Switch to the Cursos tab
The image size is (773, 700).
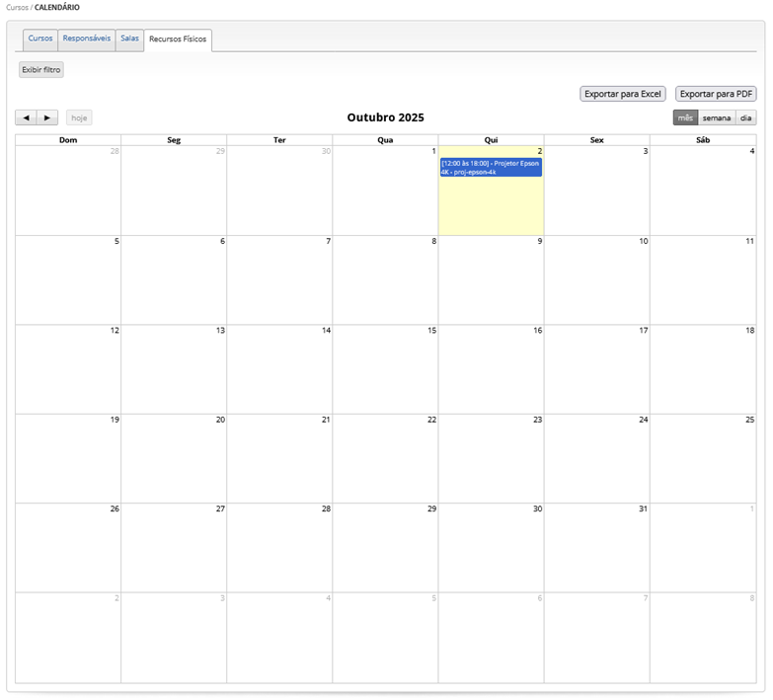(40, 39)
